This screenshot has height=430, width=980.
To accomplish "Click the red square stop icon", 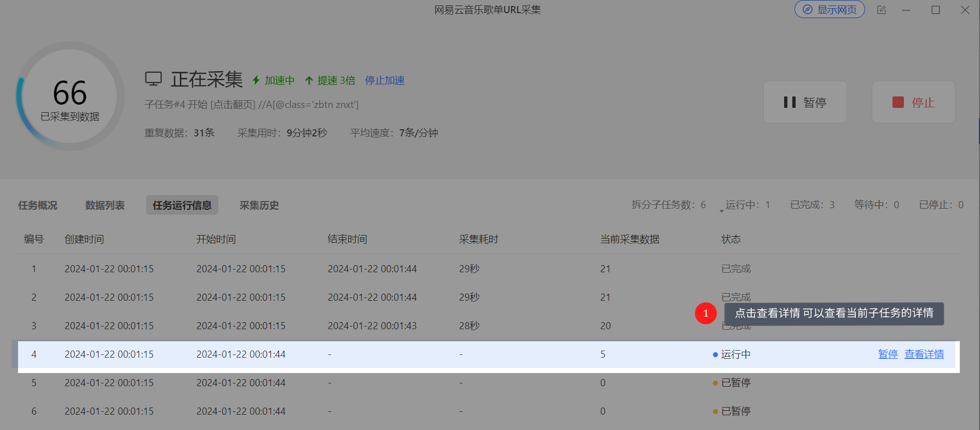I will (x=898, y=102).
